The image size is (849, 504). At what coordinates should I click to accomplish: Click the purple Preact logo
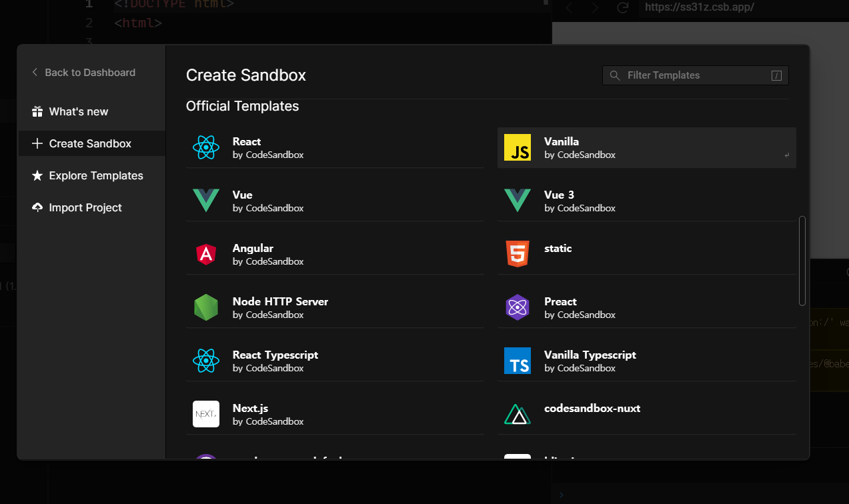518,307
